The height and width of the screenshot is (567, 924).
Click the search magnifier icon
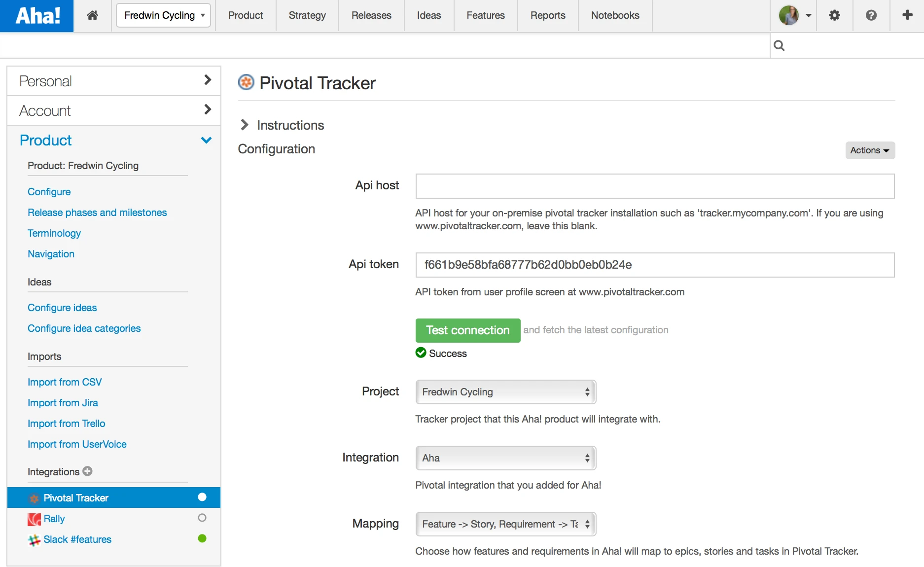(779, 45)
